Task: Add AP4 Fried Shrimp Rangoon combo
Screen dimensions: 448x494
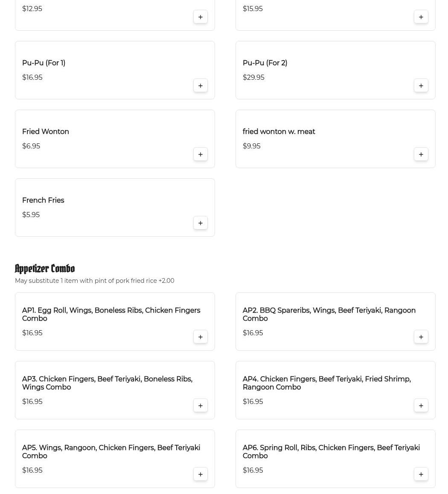Action: pyautogui.click(x=421, y=405)
